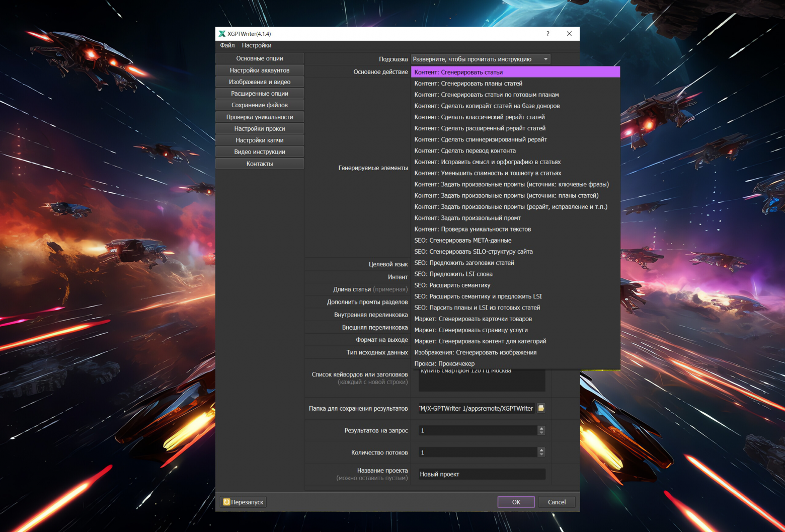Choose 'Маркет: Сгенерировать карточки товаров' option
Image resolution: width=785 pixels, height=532 pixels.
click(473, 319)
